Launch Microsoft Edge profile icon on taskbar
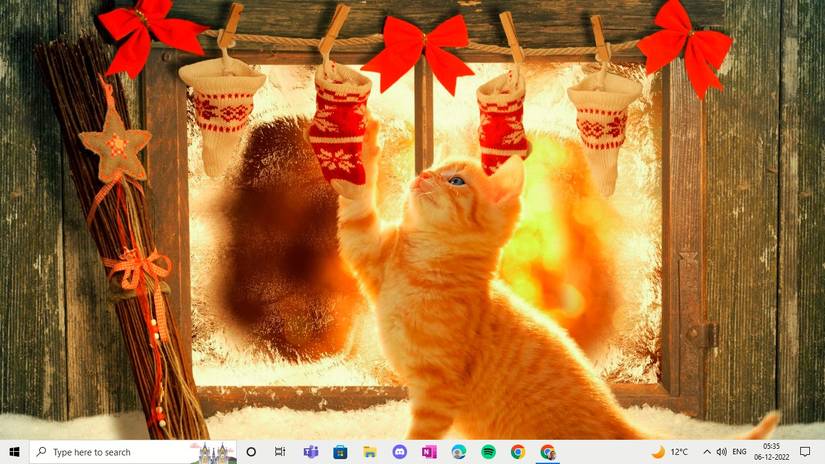The height and width of the screenshot is (464, 825). click(459, 452)
